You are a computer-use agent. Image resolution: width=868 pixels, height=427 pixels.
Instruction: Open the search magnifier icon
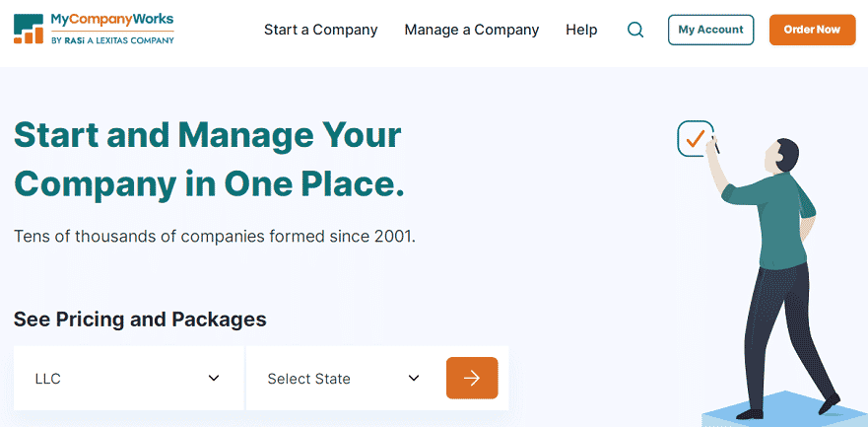point(635,30)
